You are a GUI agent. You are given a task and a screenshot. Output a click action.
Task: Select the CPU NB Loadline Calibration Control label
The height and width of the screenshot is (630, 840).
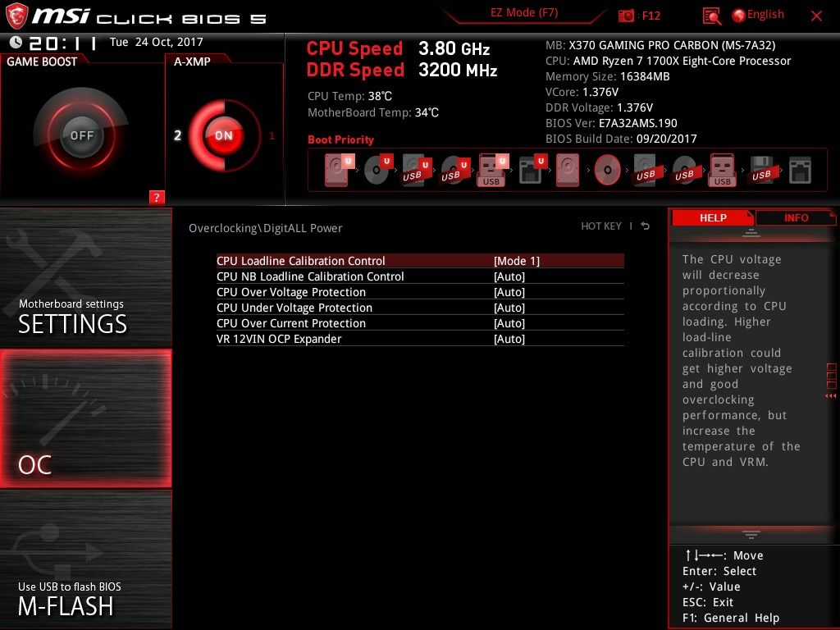tap(310, 276)
